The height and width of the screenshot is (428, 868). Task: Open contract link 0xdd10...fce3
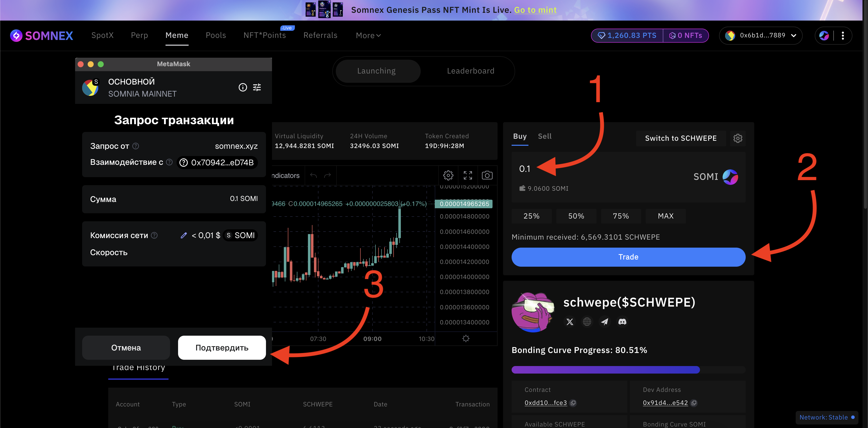(546, 403)
